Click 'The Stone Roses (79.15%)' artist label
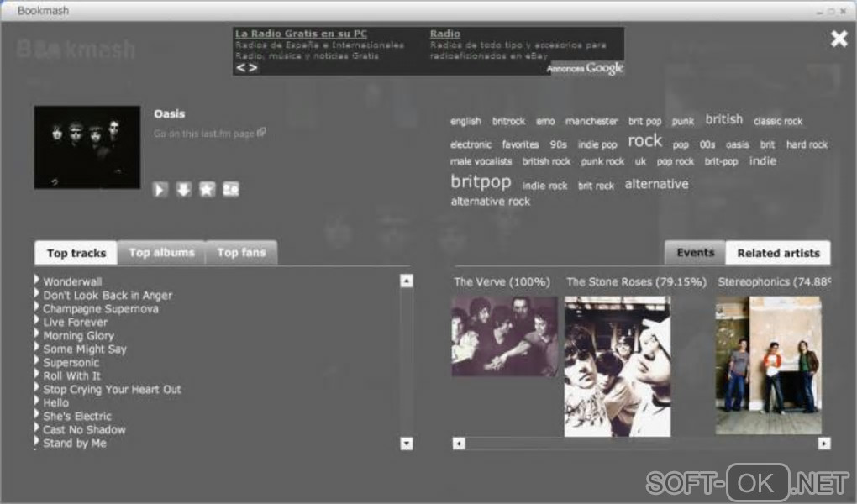 coord(636,282)
